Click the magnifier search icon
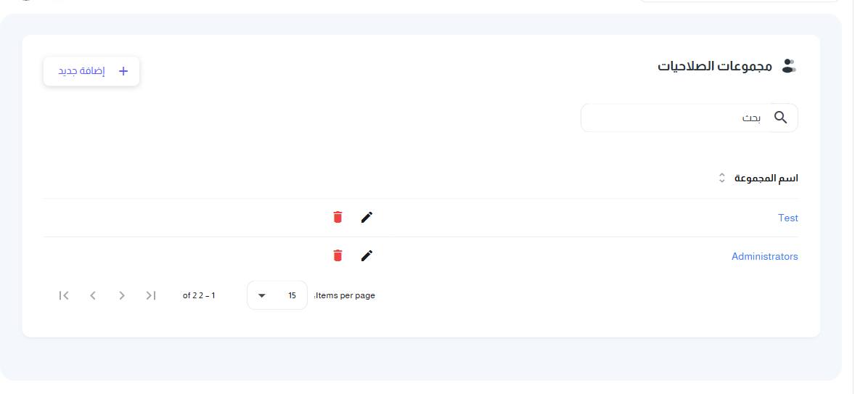This screenshot has height=394, width=868. point(780,118)
